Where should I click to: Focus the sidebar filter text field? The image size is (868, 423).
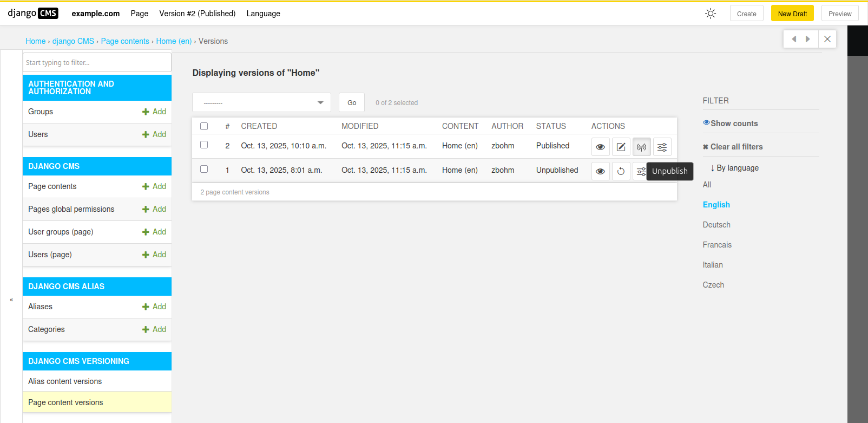pos(97,62)
